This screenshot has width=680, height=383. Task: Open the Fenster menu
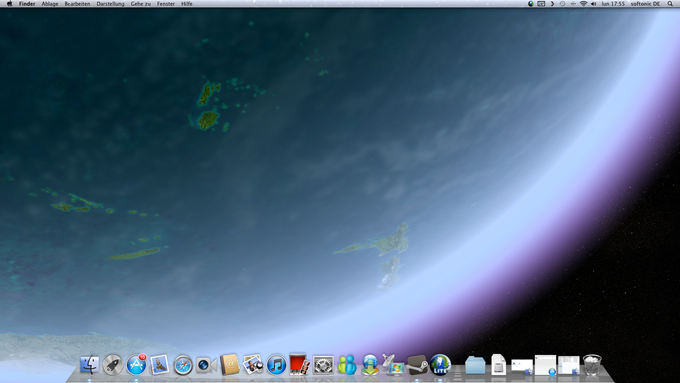click(x=166, y=3)
